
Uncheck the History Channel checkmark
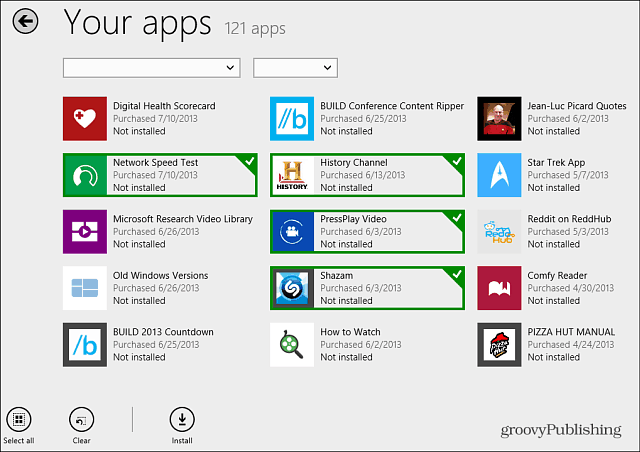point(456,161)
